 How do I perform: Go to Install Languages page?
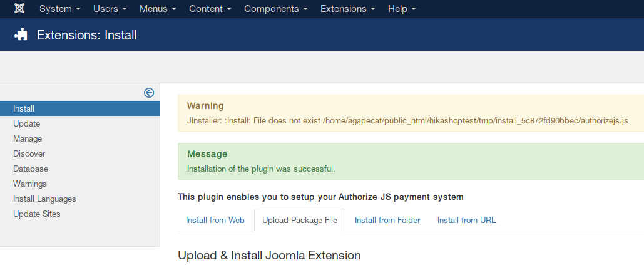point(44,199)
